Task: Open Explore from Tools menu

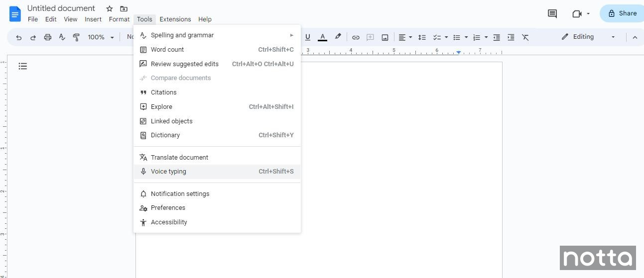Action: coord(217,107)
